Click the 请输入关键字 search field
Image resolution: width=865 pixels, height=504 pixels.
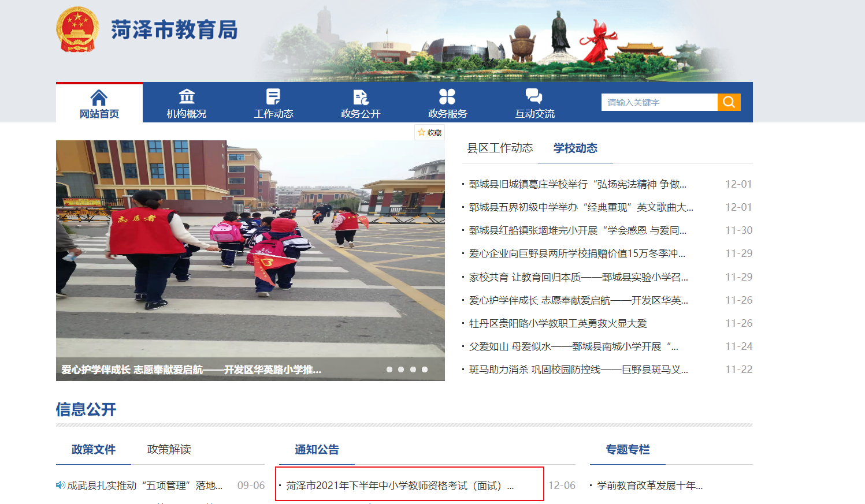[x=659, y=102]
